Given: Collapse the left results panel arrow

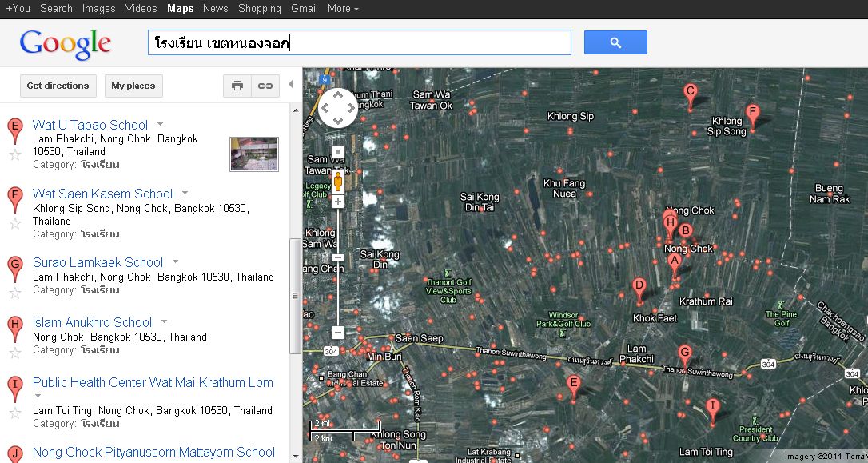Looking at the screenshot, I should (291, 84).
